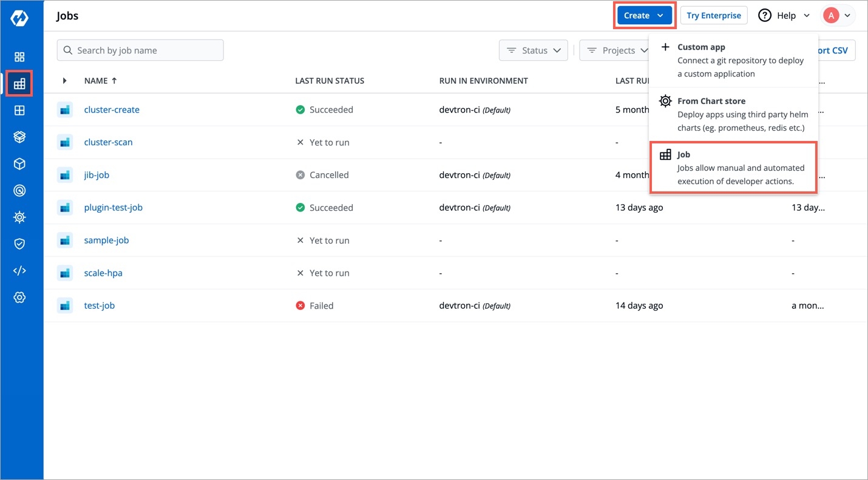This screenshot has height=480, width=868.
Task: Open the Status filter dropdown
Action: 533,50
